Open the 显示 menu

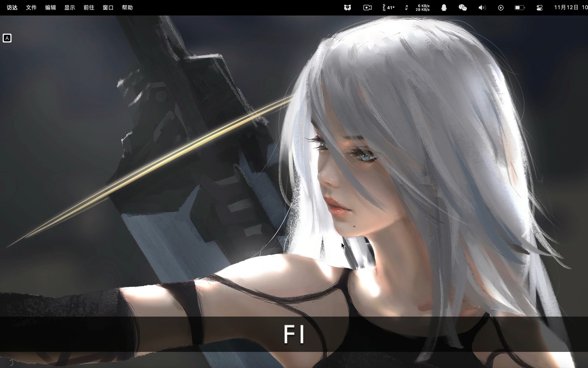pyautogui.click(x=70, y=7)
